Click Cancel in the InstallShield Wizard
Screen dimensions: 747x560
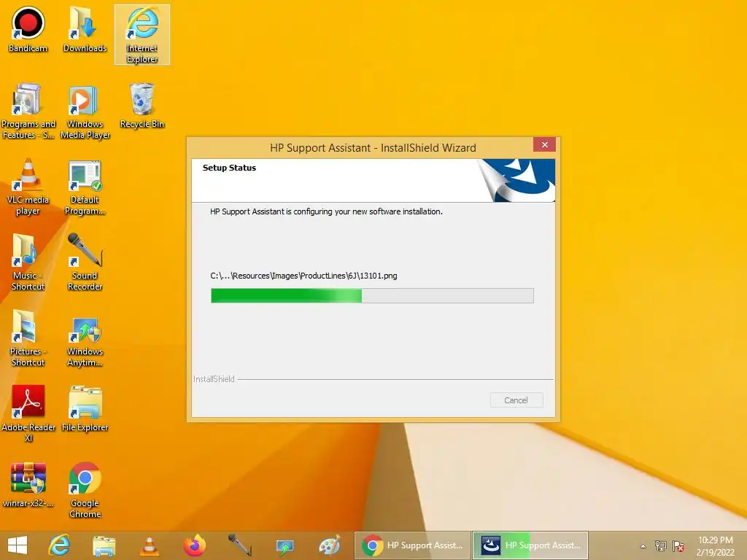516,400
